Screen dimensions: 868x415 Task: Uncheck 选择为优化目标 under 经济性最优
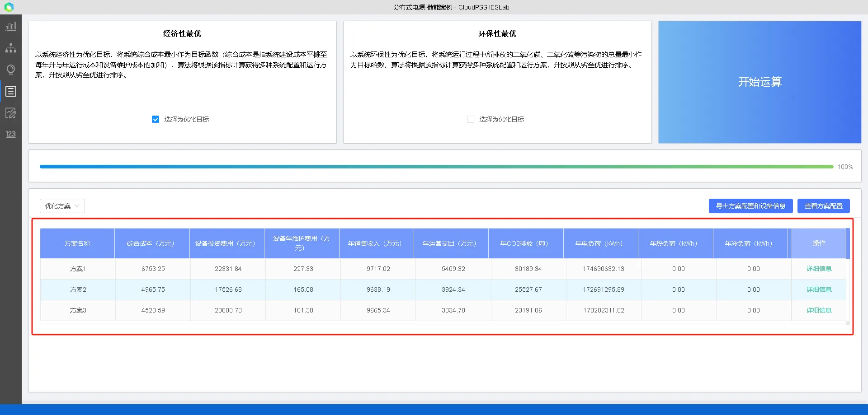[x=156, y=119]
